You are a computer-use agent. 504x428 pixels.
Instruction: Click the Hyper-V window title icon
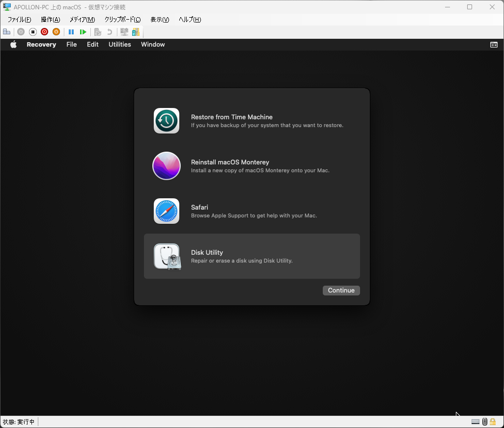7,7
